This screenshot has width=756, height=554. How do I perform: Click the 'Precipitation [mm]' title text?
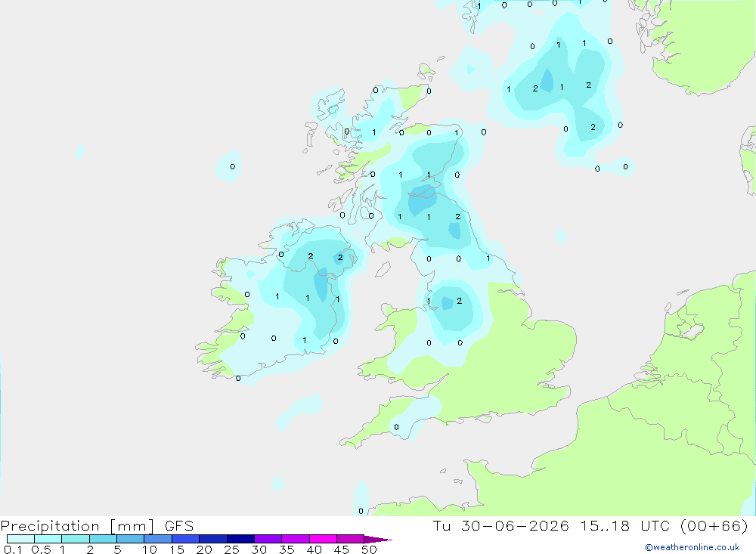pos(77,526)
